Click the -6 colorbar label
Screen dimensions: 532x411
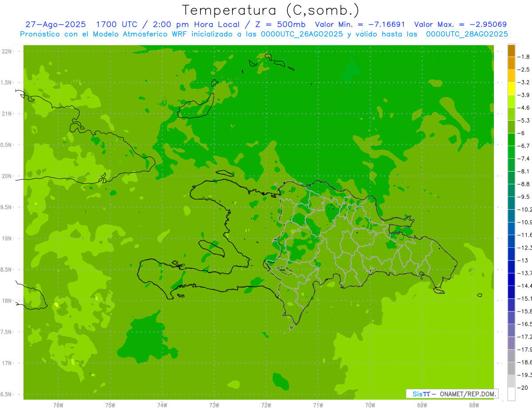[x=521, y=133]
